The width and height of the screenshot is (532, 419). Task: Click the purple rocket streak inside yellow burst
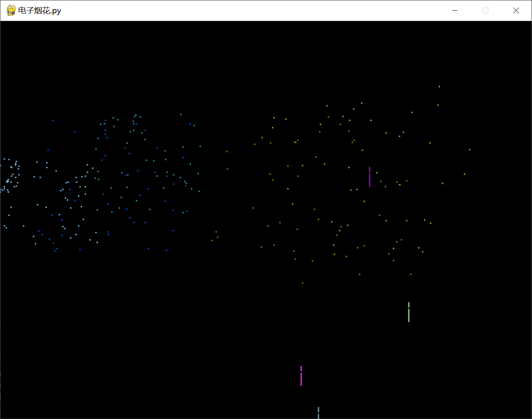370,177
